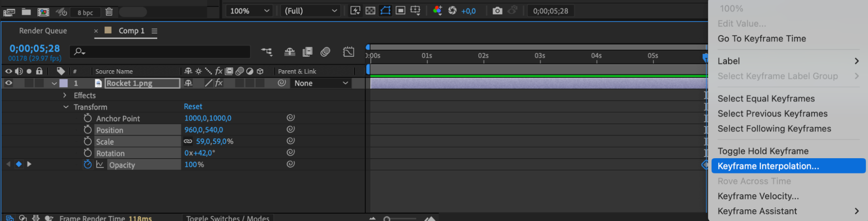868x221 pixels.
Task: Choose Go To Keyframe Time menu item
Action: tap(762, 39)
